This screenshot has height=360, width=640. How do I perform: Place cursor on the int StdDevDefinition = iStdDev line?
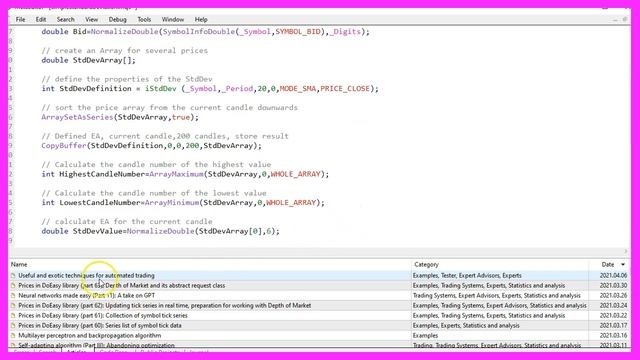[210, 89]
